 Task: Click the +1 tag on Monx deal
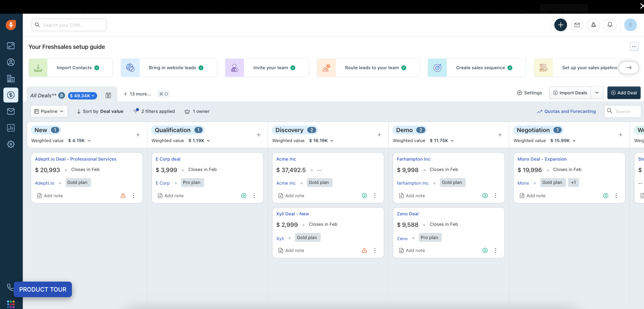[573, 182]
